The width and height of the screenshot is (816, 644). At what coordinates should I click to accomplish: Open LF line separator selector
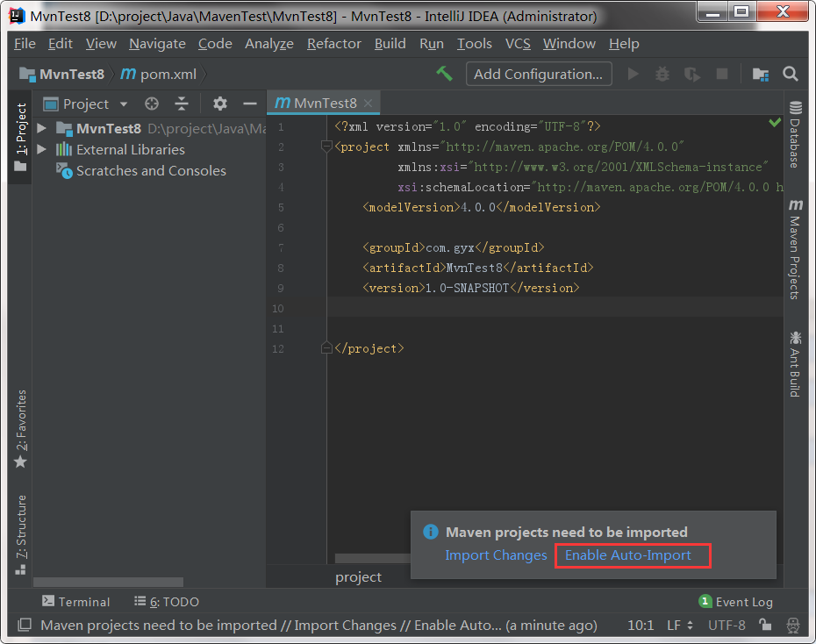click(680, 625)
